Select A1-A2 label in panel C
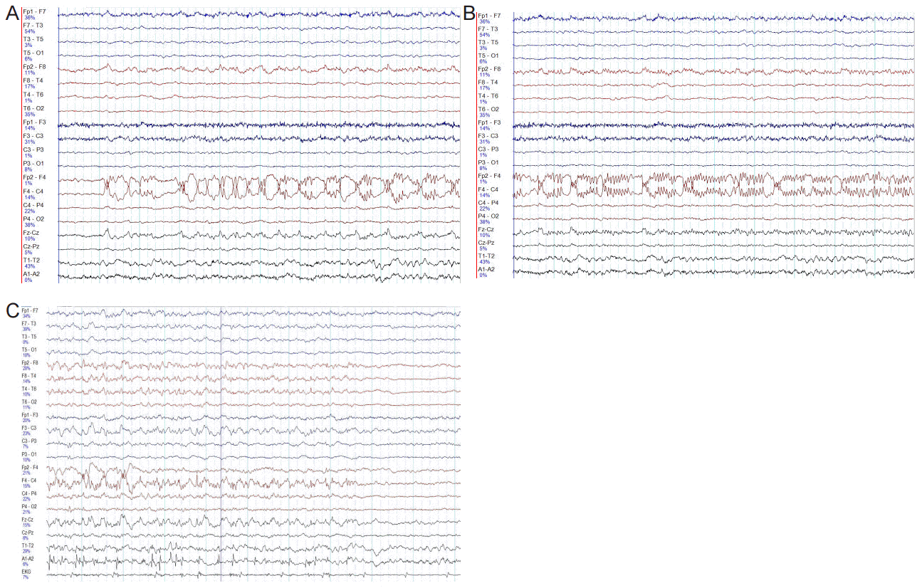This screenshot has height=588, width=917. (28, 559)
